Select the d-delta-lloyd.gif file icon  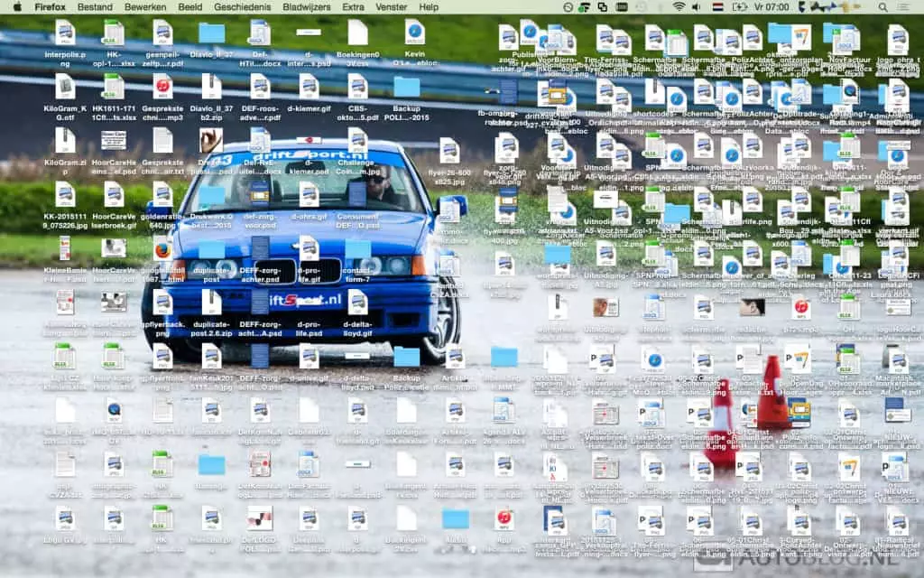pos(357,303)
